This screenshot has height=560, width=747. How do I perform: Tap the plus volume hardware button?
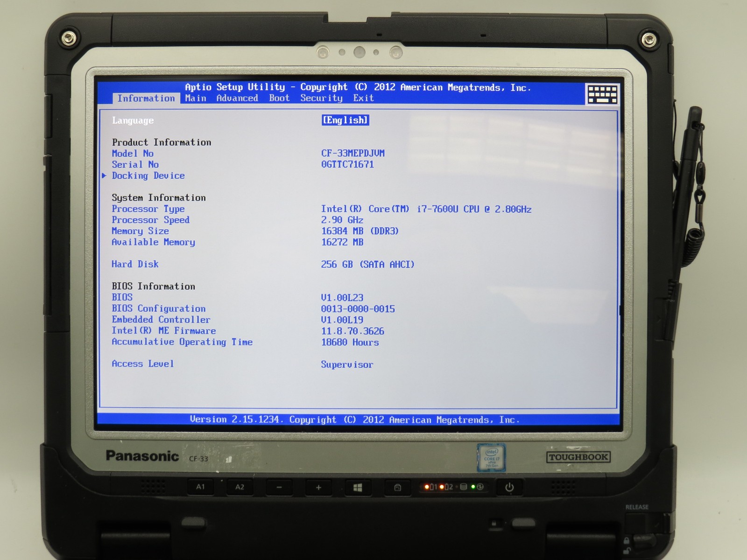tap(318, 488)
